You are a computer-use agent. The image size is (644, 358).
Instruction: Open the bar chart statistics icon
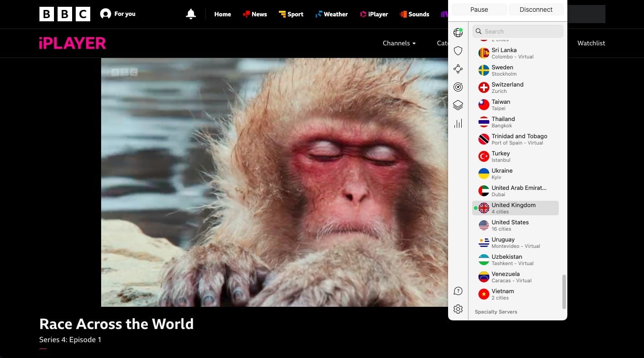coord(458,123)
